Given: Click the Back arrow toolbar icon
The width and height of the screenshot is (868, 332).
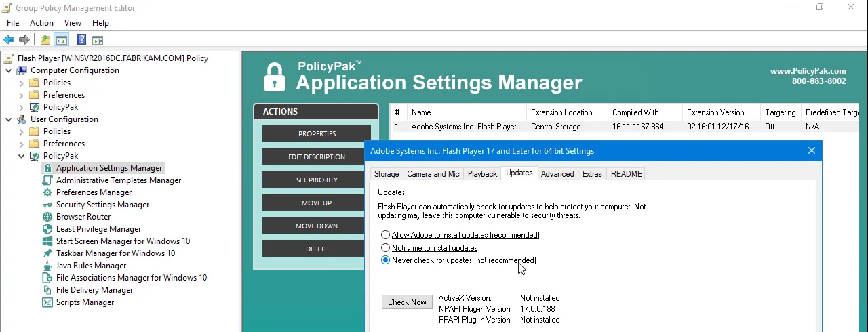Looking at the screenshot, I should pyautogui.click(x=9, y=40).
